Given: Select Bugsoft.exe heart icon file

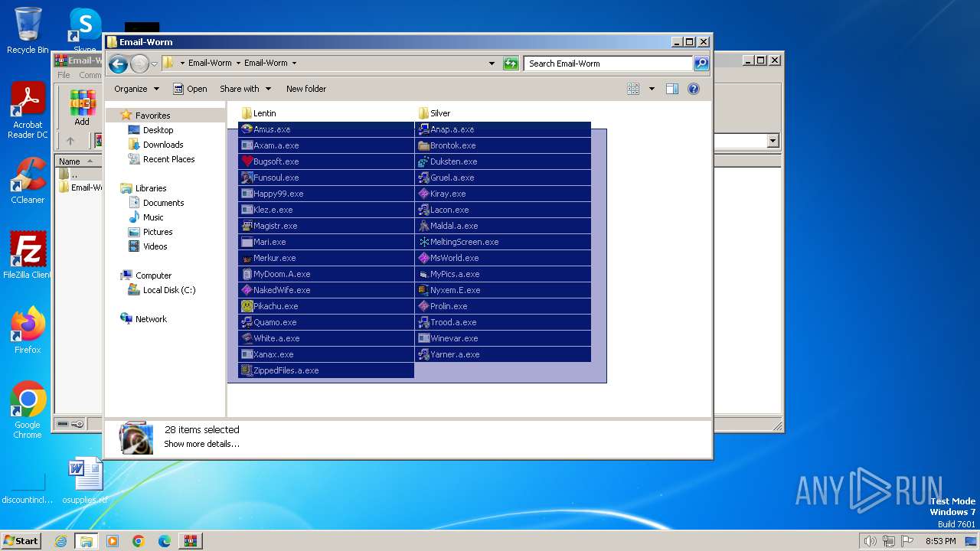Looking at the screenshot, I should (326, 161).
